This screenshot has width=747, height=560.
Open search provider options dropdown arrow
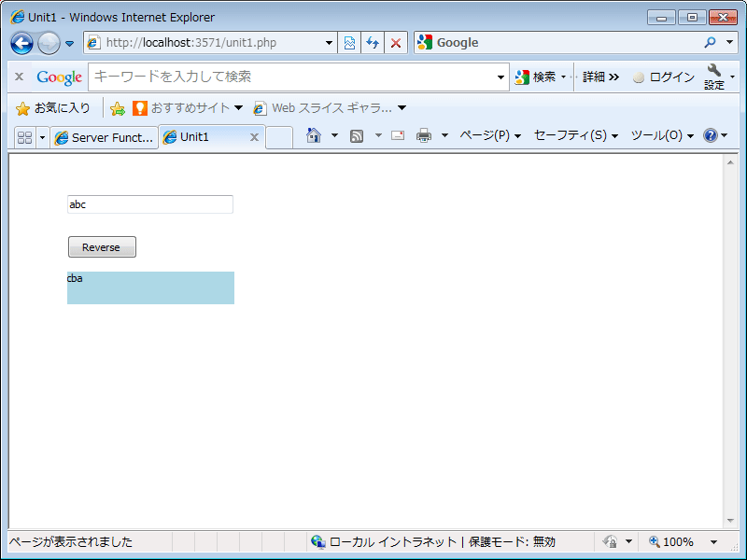pyautogui.click(x=729, y=42)
